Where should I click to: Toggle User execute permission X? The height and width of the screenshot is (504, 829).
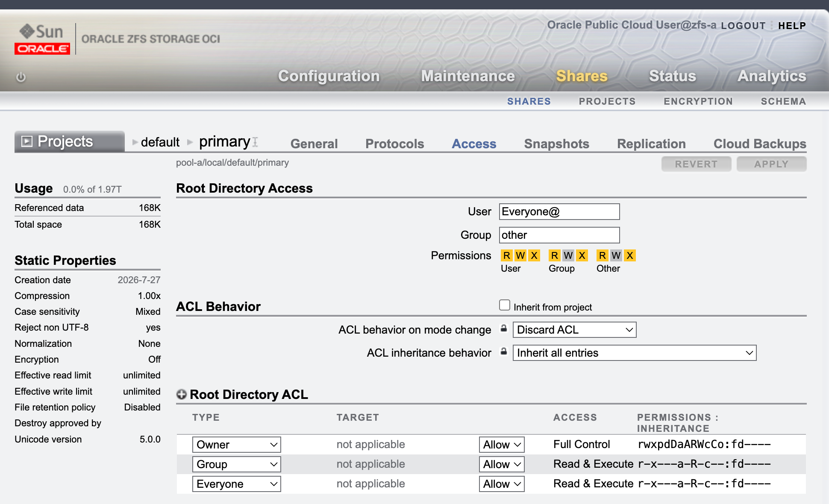tap(534, 255)
